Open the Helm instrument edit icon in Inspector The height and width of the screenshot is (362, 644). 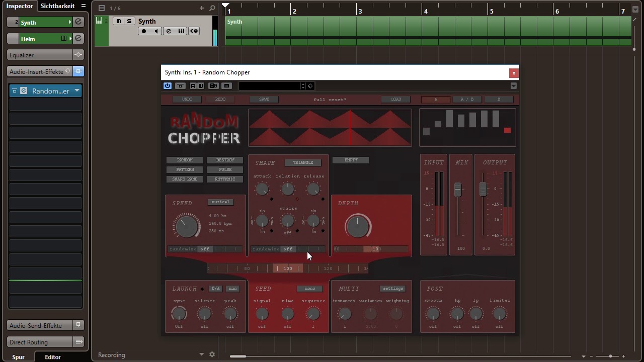click(78, 39)
